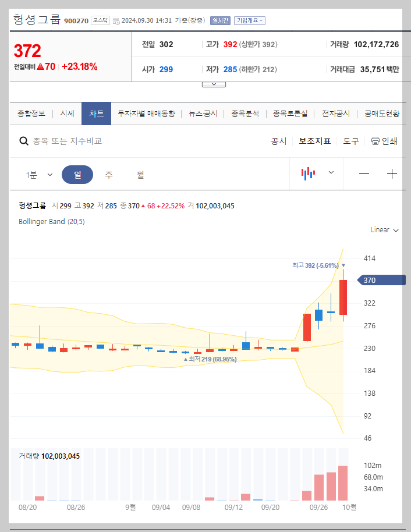Image resolution: width=411 pixels, height=532 pixels.
Task: Zoom out the chart with the minus icon
Action: click(x=364, y=173)
